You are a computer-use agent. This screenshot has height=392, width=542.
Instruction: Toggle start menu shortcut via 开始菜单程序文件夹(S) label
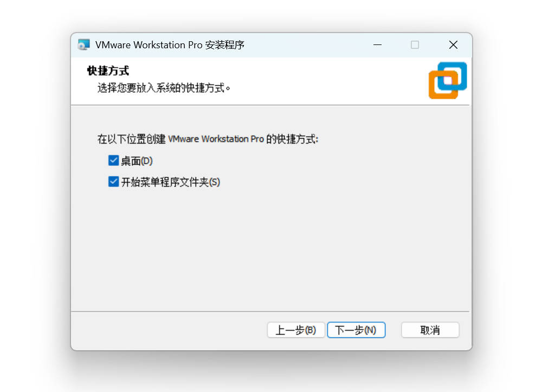pos(170,182)
